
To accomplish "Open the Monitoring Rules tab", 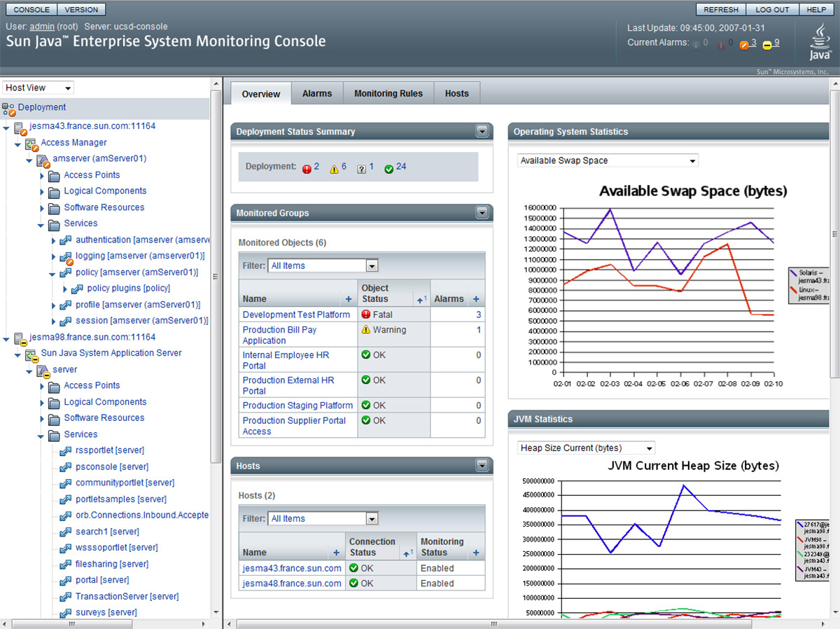I will click(x=388, y=93).
